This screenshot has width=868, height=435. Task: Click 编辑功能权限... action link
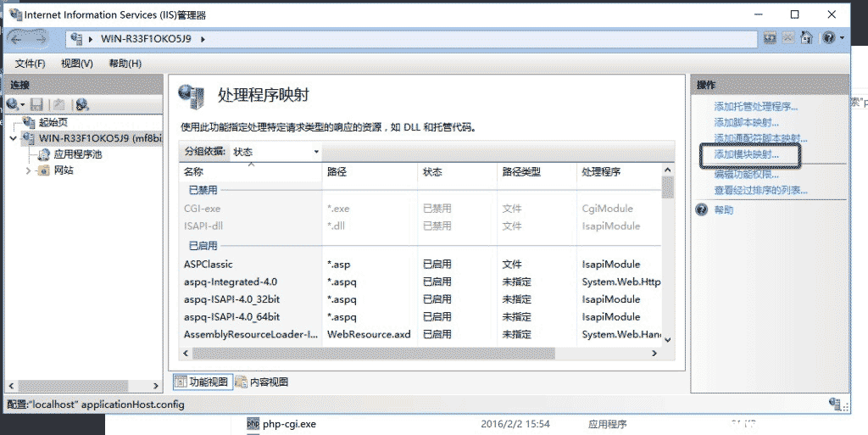746,175
